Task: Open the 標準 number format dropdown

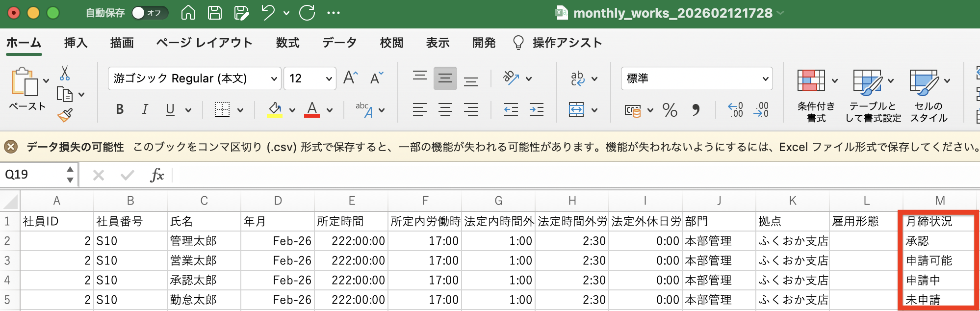Action: click(764, 78)
